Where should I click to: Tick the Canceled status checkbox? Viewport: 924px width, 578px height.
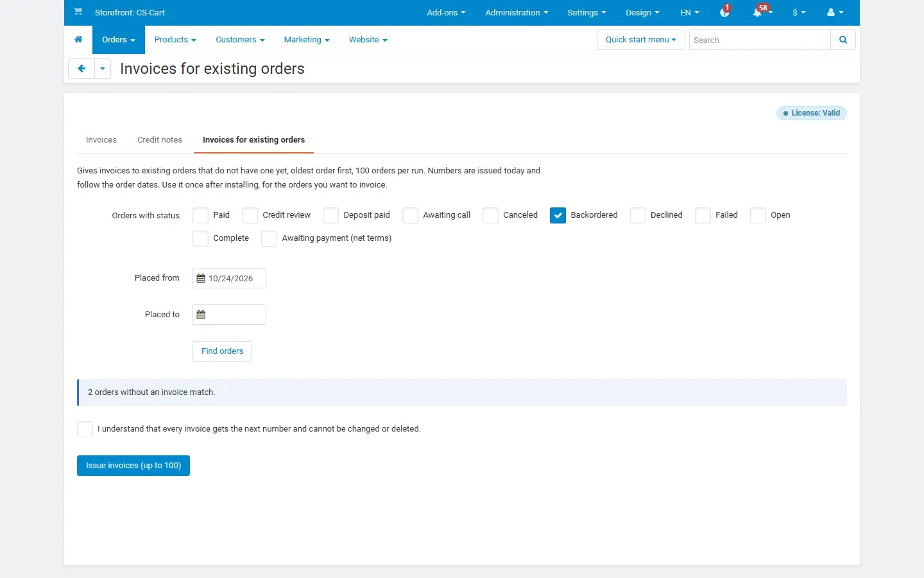coord(491,215)
